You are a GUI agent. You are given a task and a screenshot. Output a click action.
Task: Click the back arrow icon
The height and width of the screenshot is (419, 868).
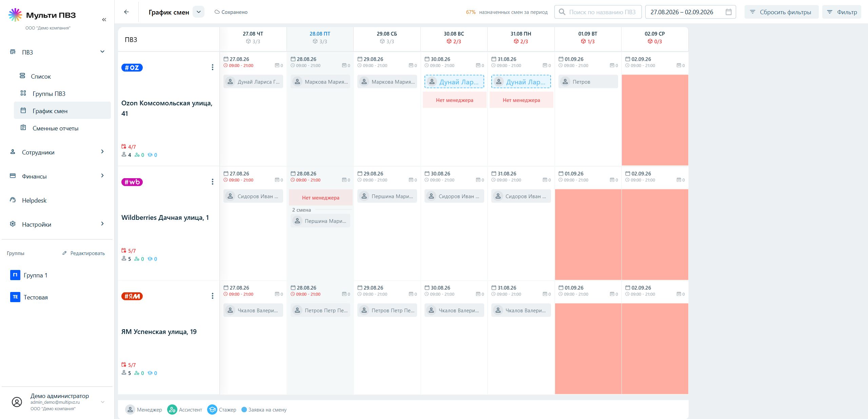tap(126, 12)
